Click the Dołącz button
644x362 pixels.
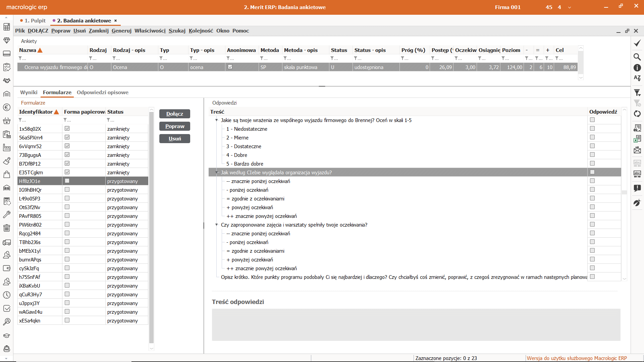(x=174, y=114)
